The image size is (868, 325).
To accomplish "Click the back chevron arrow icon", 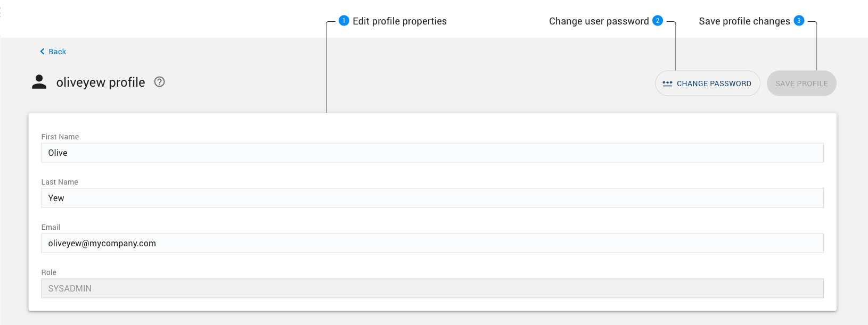I will (42, 52).
